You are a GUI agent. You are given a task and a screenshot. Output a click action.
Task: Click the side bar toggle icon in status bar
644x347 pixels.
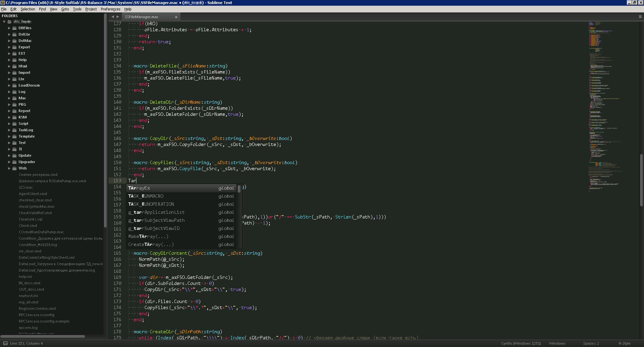[5, 343]
